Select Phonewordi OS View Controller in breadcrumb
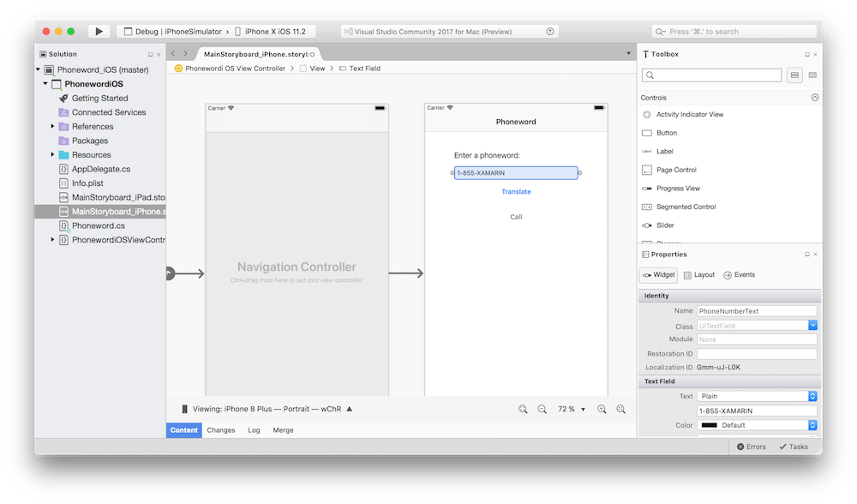Screen dimensions: 857x504 click(237, 68)
